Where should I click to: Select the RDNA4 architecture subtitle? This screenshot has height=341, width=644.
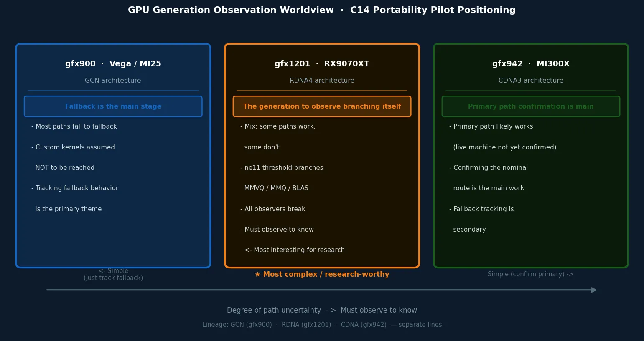[x=322, y=81]
